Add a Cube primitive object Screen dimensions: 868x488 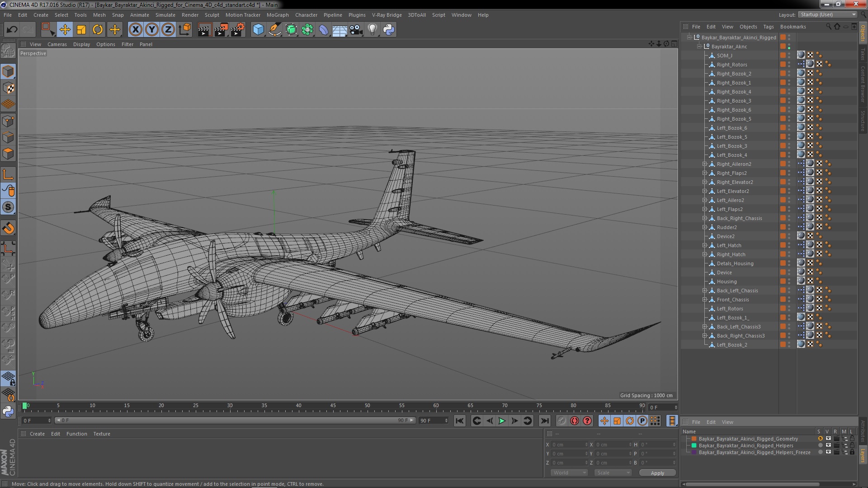click(x=258, y=30)
